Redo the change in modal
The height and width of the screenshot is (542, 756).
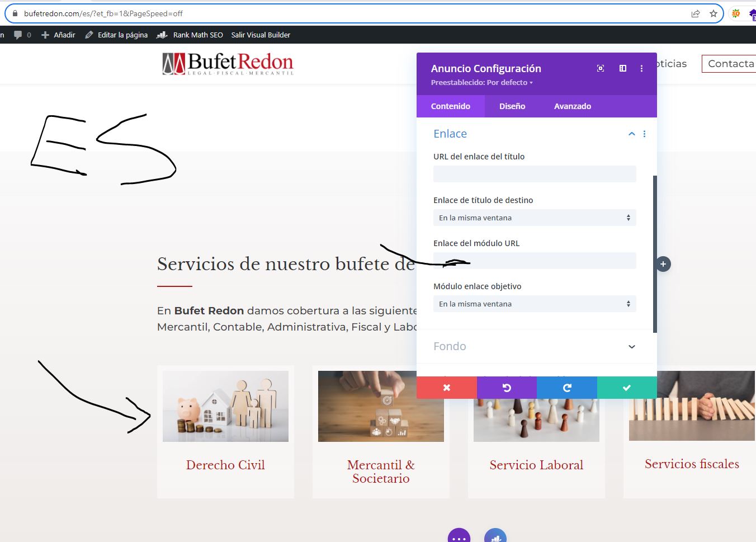(567, 388)
